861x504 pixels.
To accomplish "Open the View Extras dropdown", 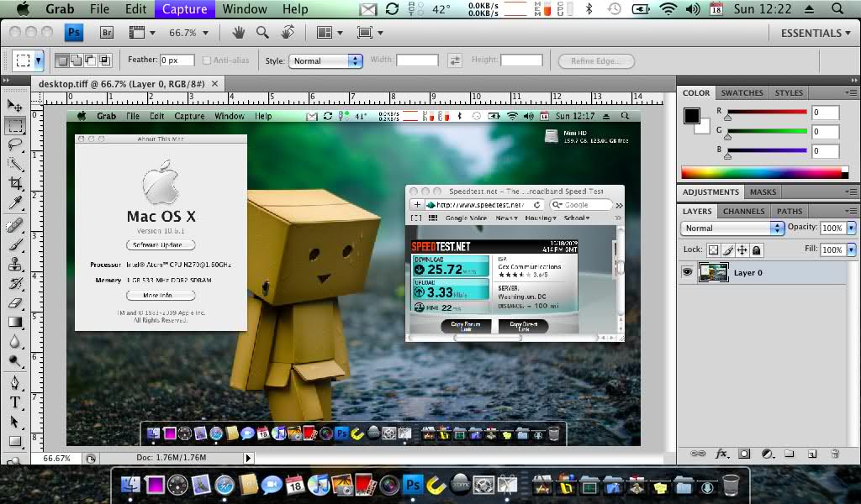I will (142, 33).
